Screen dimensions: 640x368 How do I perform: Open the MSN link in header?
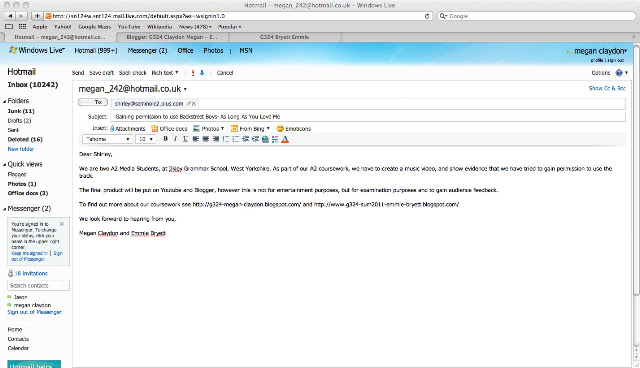click(246, 51)
